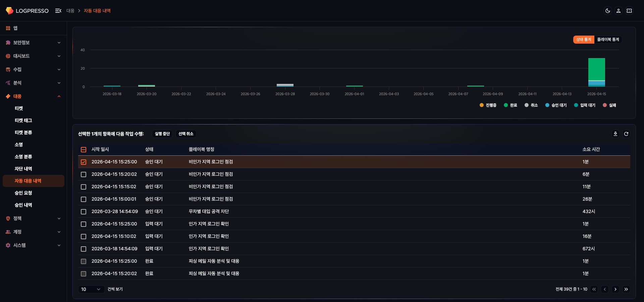Click the 선택 취소 button
The image size is (644, 302).
coord(186,134)
